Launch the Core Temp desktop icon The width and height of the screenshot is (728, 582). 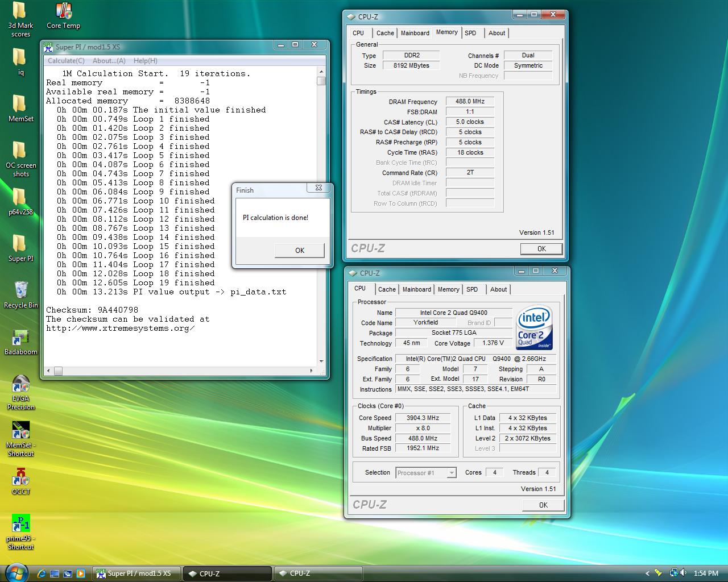point(63,15)
